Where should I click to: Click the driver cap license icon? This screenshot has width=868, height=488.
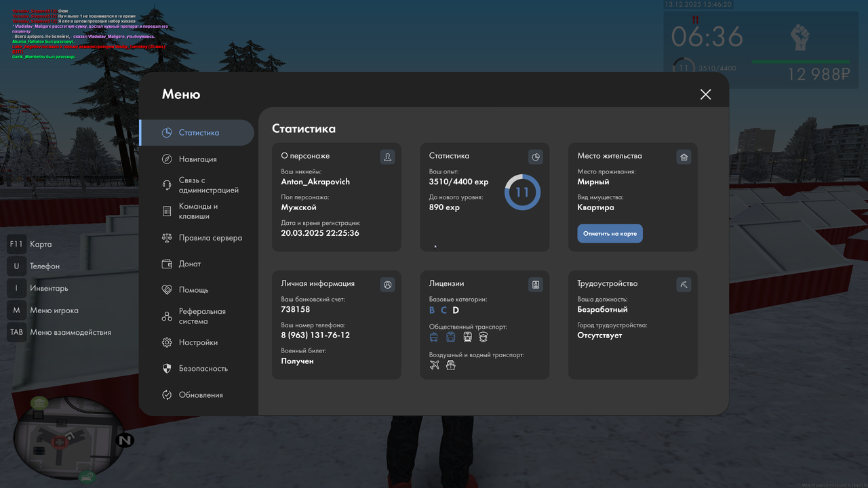pos(484,337)
